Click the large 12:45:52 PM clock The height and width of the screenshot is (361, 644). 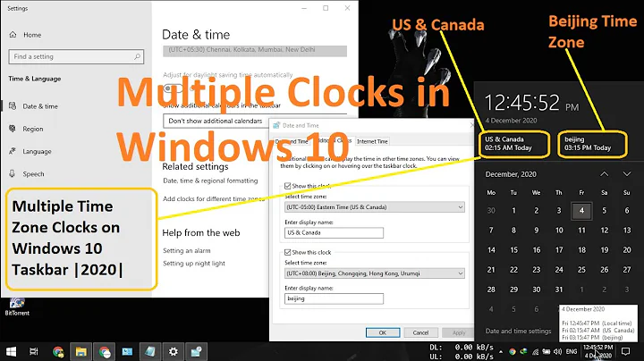coord(531,103)
